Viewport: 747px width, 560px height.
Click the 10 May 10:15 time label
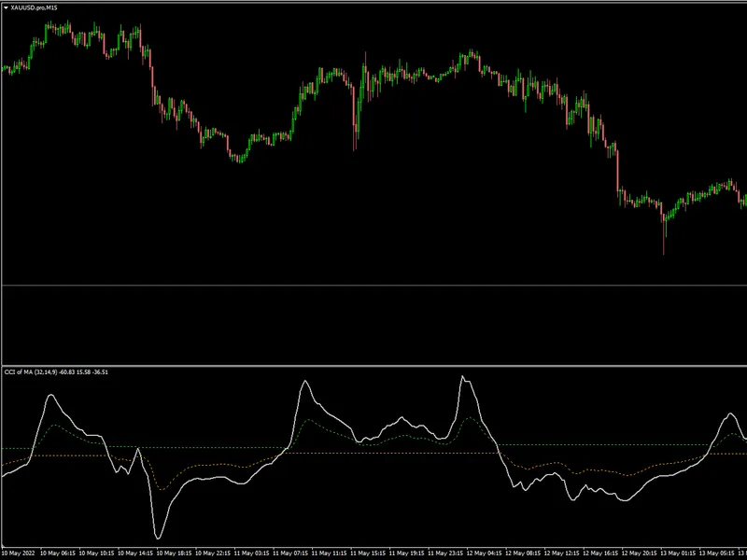pos(97,553)
